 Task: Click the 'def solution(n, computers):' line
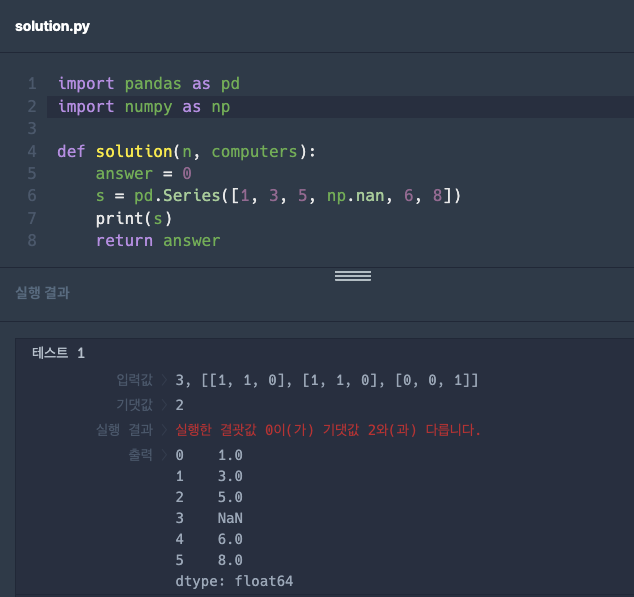coord(186,152)
